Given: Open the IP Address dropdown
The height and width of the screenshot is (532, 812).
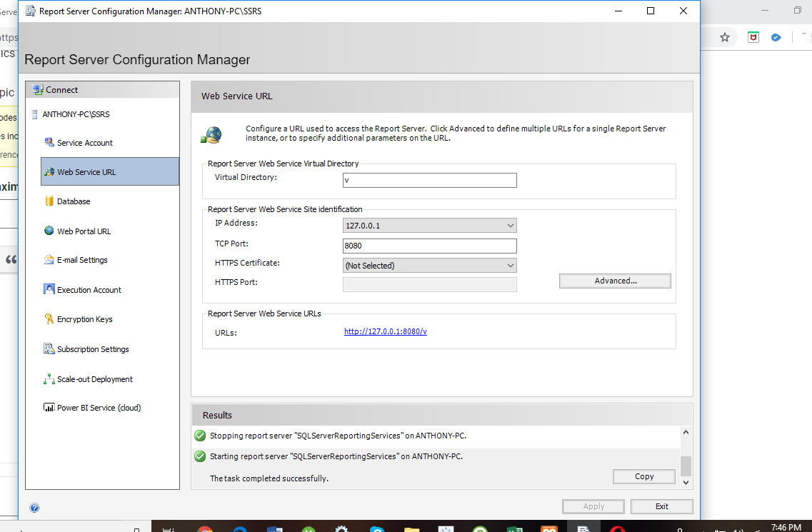Looking at the screenshot, I should pyautogui.click(x=430, y=226).
